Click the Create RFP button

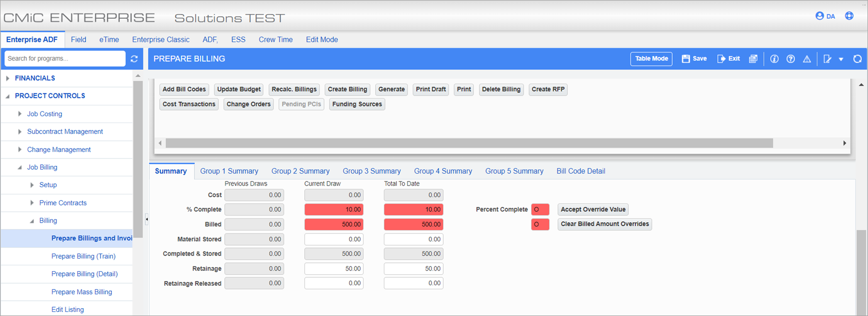(548, 90)
